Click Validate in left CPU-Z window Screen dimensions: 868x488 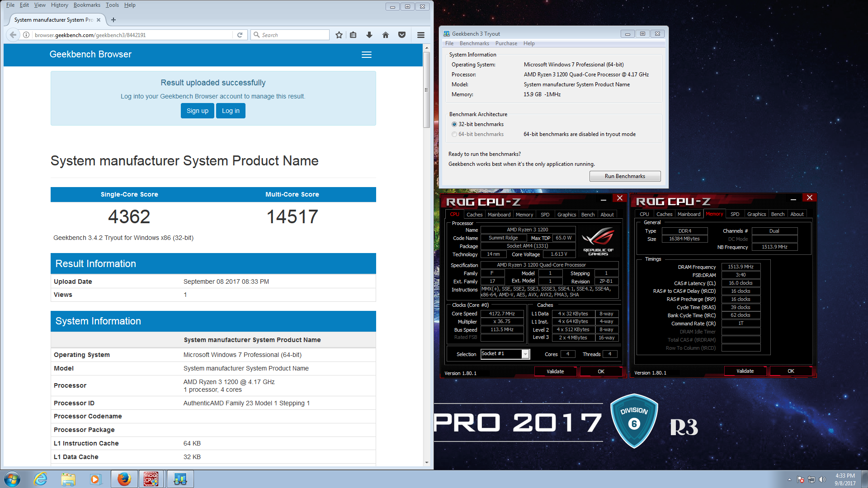(x=555, y=371)
